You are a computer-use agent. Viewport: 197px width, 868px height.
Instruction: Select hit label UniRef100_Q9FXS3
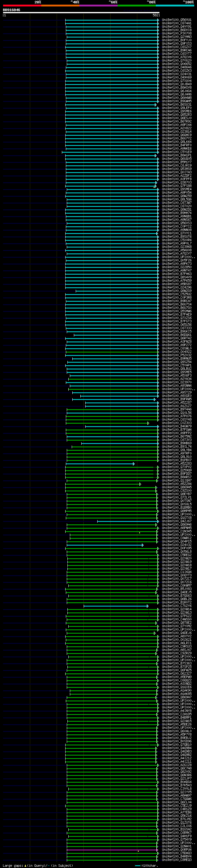coord(177,43)
